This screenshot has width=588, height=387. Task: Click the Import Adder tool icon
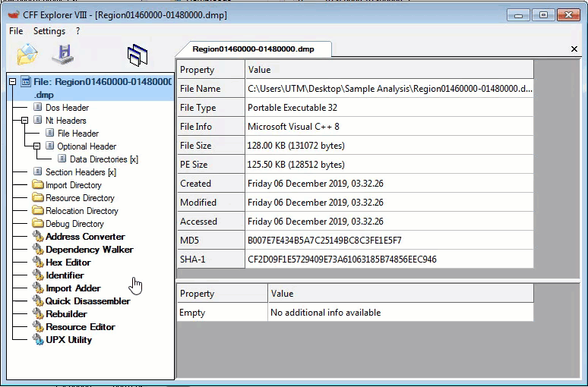(x=38, y=288)
